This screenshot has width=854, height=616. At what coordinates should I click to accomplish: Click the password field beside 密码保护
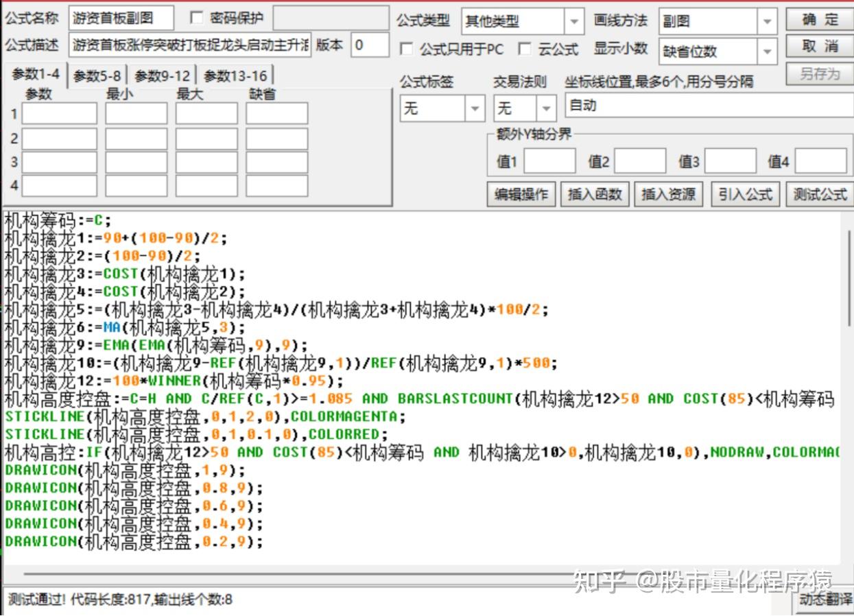(331, 19)
